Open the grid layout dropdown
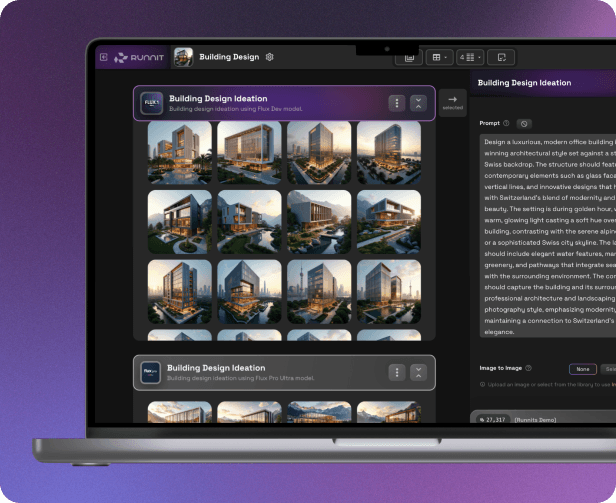The width and height of the screenshot is (616, 503). [439, 58]
